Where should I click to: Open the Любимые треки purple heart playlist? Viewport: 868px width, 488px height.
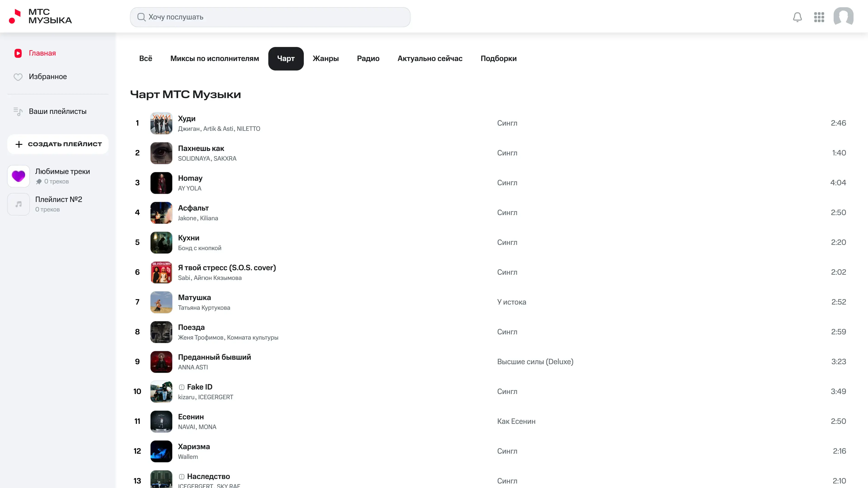[19, 176]
